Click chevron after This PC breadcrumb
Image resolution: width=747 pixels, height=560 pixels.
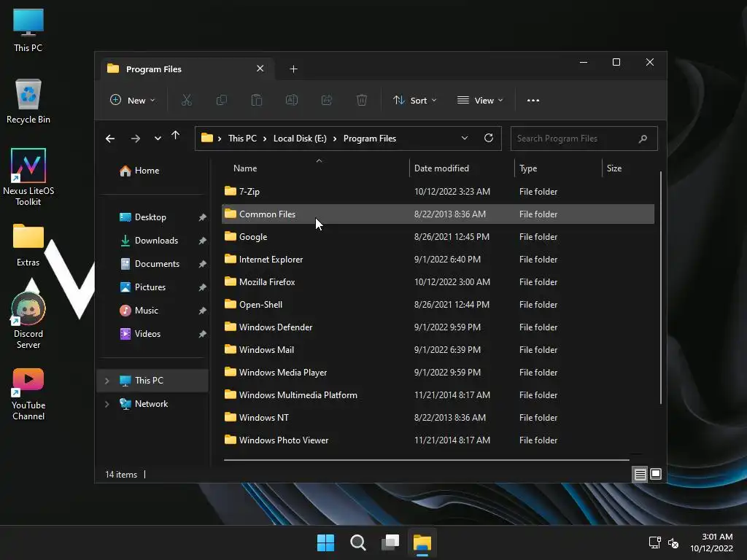pos(265,139)
